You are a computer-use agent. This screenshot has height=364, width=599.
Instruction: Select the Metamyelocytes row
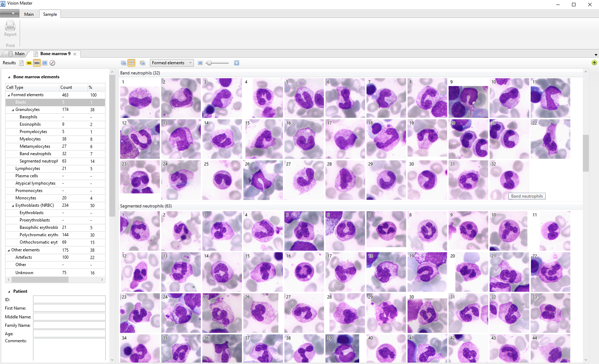pyautogui.click(x=55, y=146)
